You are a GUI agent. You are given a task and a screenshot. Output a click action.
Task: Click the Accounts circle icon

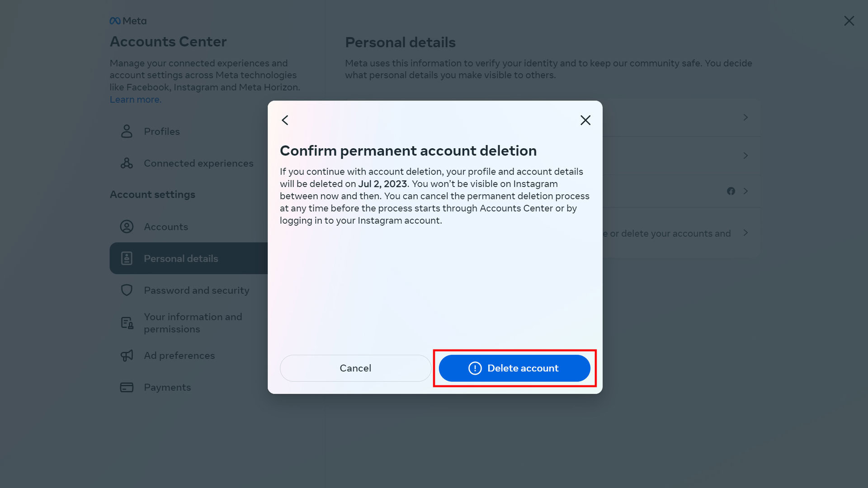(127, 227)
